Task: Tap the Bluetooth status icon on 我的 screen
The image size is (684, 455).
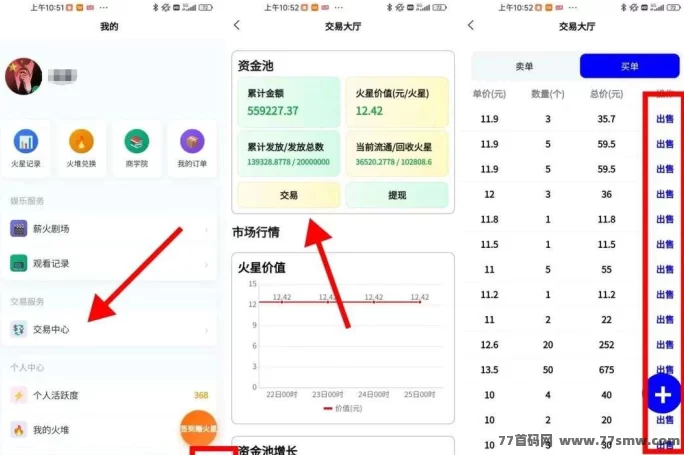Action: (155, 7)
